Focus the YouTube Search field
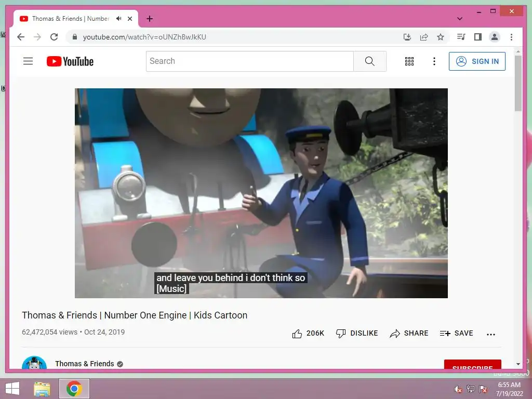Viewport: 532px width, 399px height. pos(250,61)
